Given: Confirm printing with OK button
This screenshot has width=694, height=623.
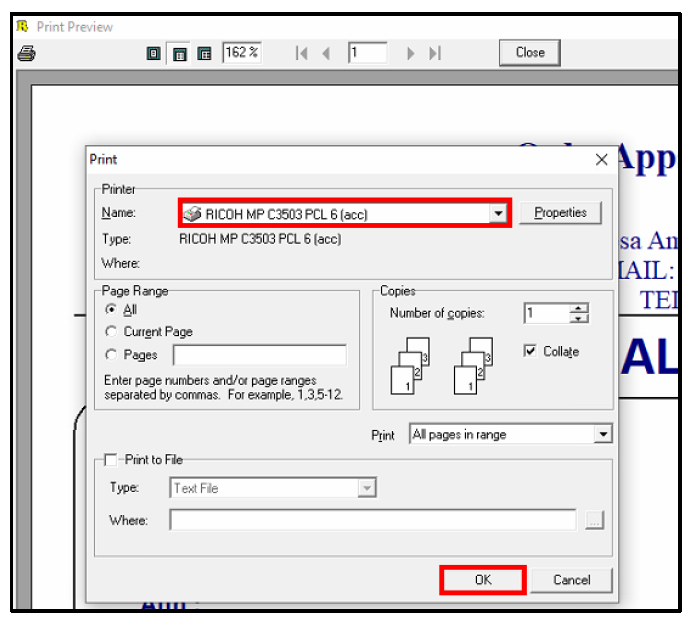Looking at the screenshot, I should (483, 580).
